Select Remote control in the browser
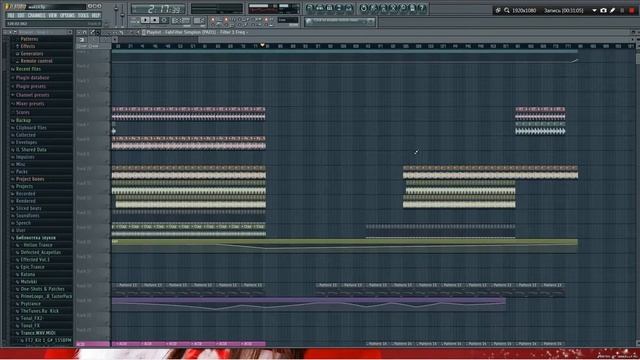The height and width of the screenshot is (360, 640). [x=36, y=61]
